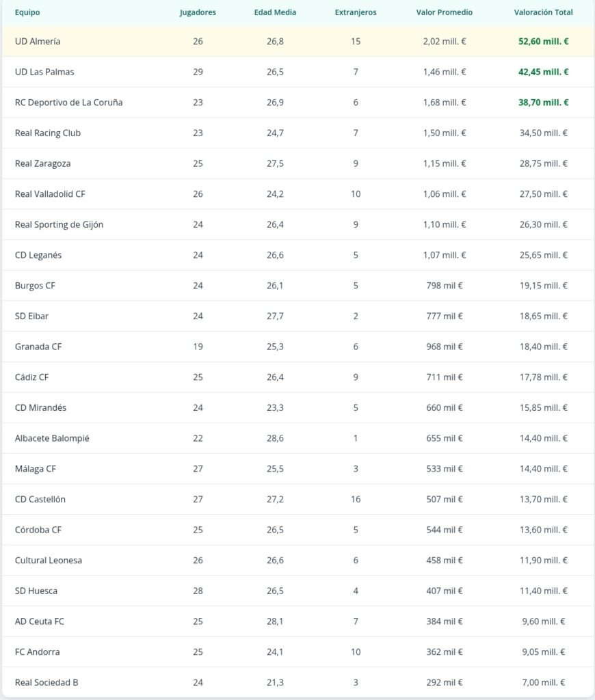
Task: Open UD Las Palmas team name
Action: 44,72
